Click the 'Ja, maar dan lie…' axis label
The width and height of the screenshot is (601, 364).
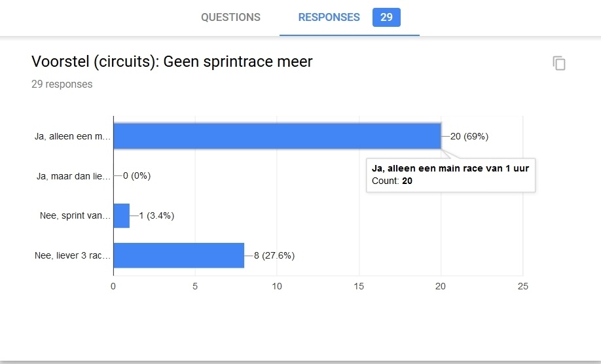72,176
